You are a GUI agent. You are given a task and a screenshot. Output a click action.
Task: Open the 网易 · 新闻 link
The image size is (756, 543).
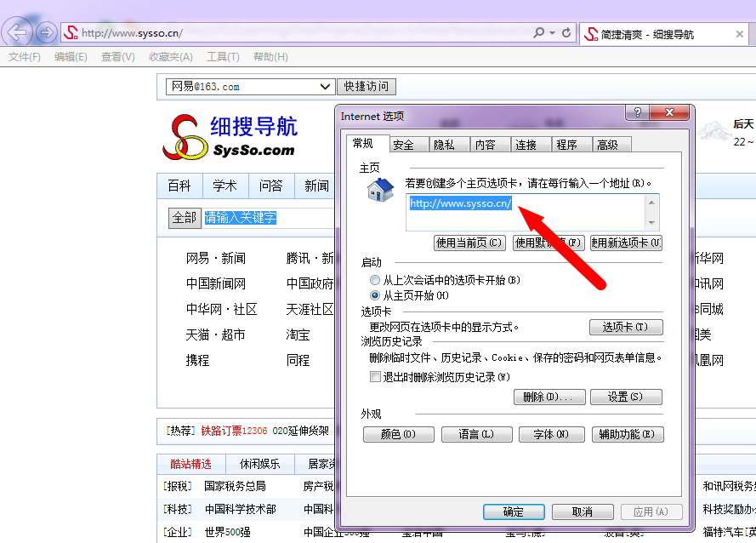pos(216,258)
